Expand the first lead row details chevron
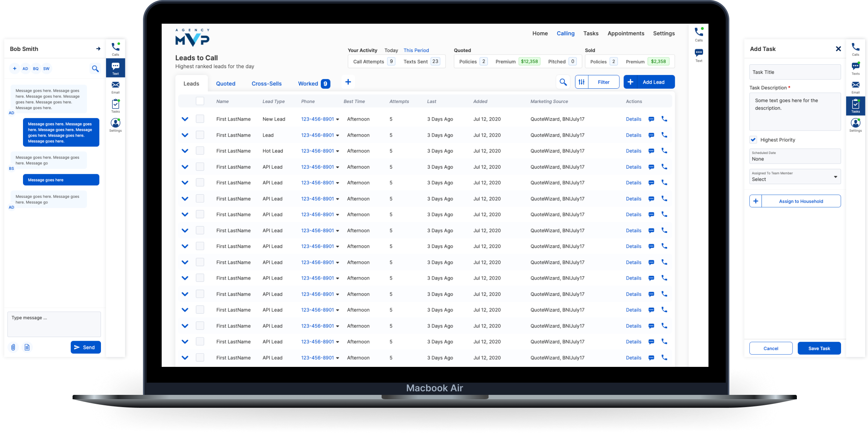Viewport: 868px width, 448px height. pyautogui.click(x=185, y=119)
